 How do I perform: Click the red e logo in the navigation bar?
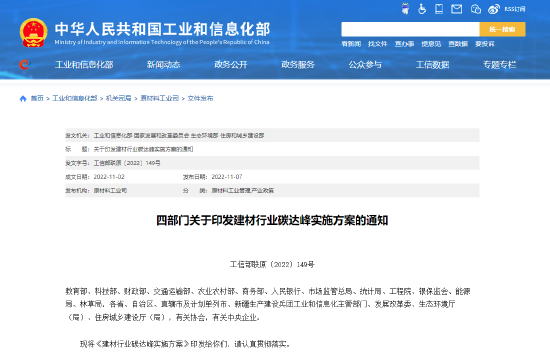click(x=25, y=65)
